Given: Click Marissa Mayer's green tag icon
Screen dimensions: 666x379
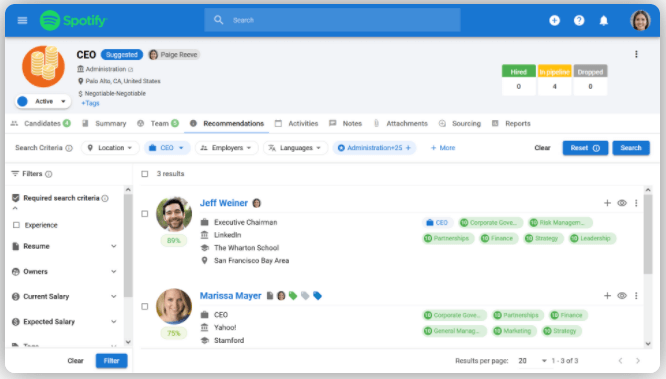Looking at the screenshot, I should pyautogui.click(x=293, y=295).
